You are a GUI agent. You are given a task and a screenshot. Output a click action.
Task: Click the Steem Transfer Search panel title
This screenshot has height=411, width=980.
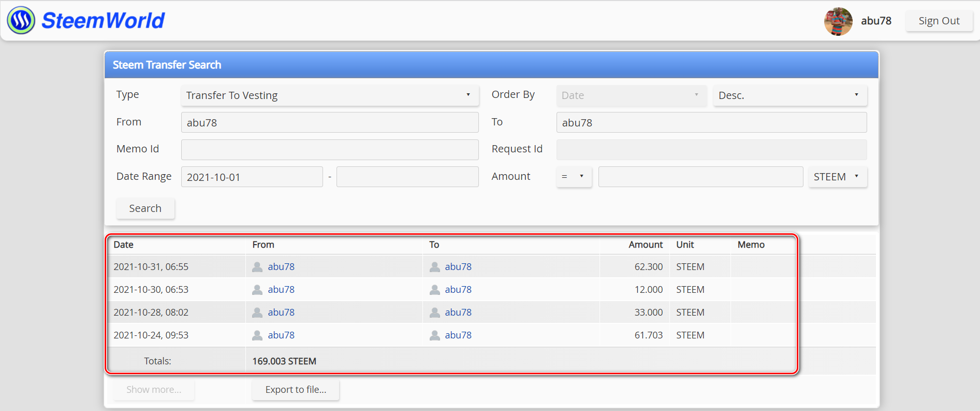(167, 65)
